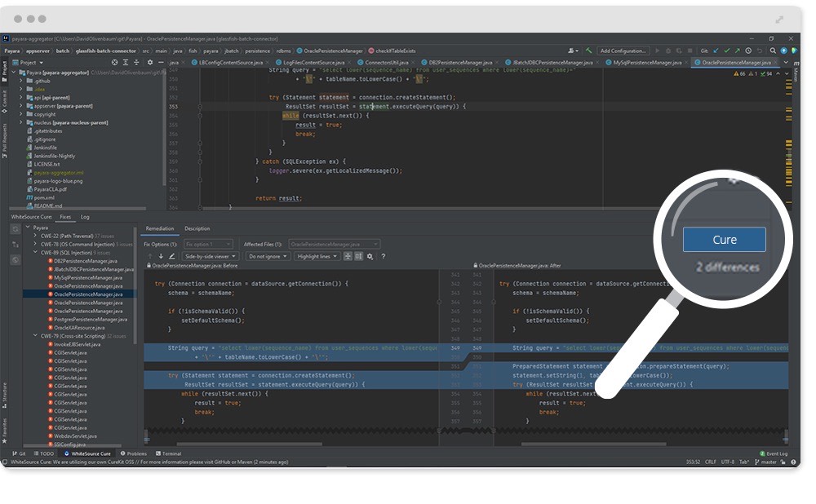This screenshot has width=816, height=504.
Task: Open the Structure side panel
Action: [5, 396]
